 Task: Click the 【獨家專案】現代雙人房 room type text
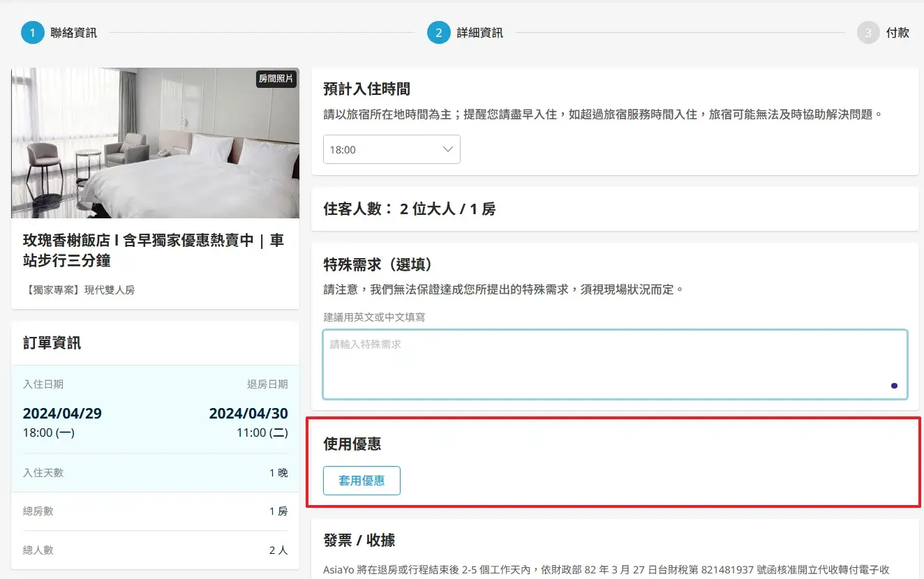coord(79,289)
